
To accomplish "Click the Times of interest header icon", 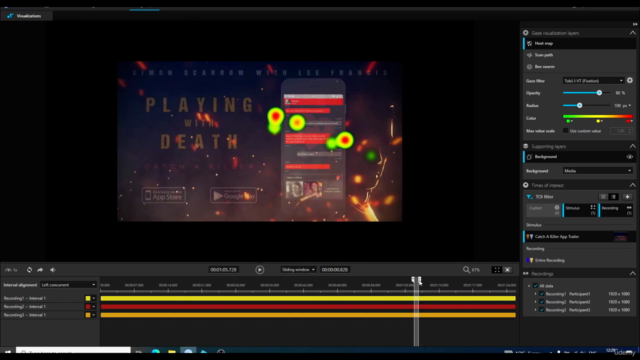I will click(526, 185).
